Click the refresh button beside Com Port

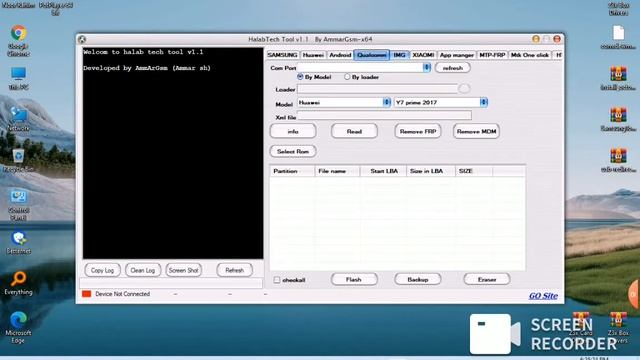pos(453,68)
